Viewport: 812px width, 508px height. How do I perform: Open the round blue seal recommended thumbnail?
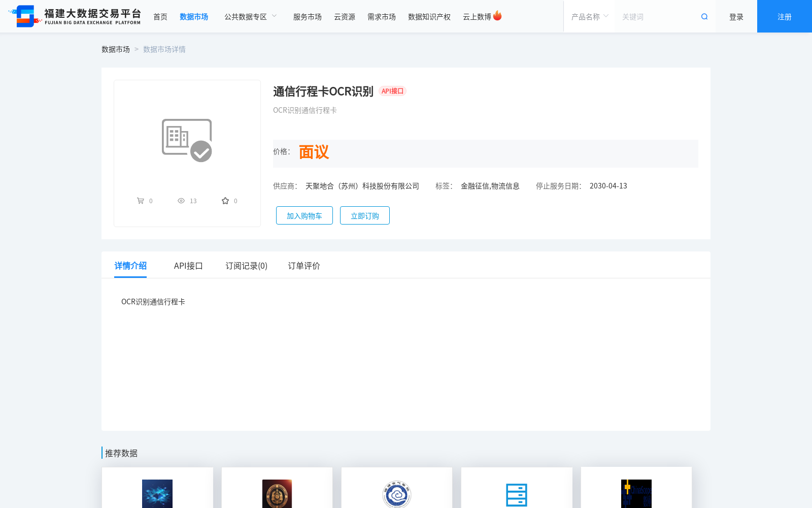point(397,493)
